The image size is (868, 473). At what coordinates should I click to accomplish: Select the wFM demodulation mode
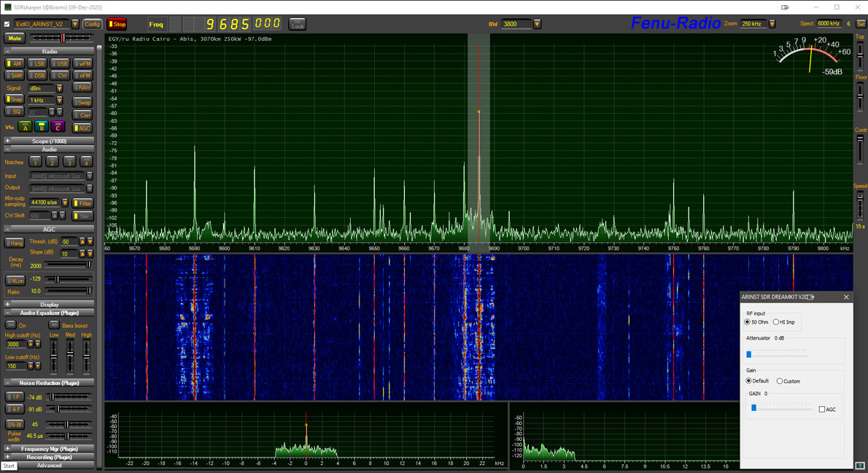(x=82, y=63)
